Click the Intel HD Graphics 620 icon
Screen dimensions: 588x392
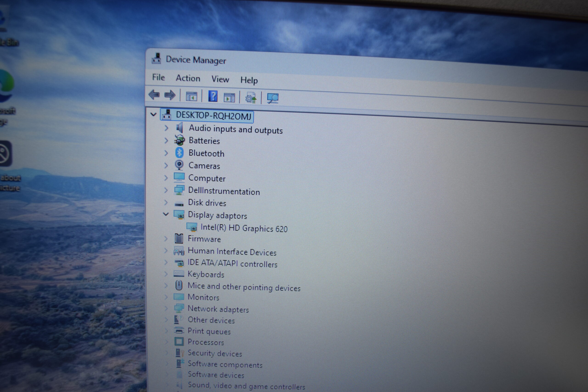(192, 227)
